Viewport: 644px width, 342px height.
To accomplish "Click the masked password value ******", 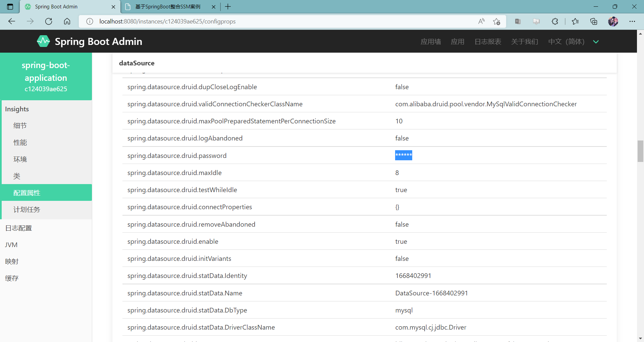I will 404,155.
